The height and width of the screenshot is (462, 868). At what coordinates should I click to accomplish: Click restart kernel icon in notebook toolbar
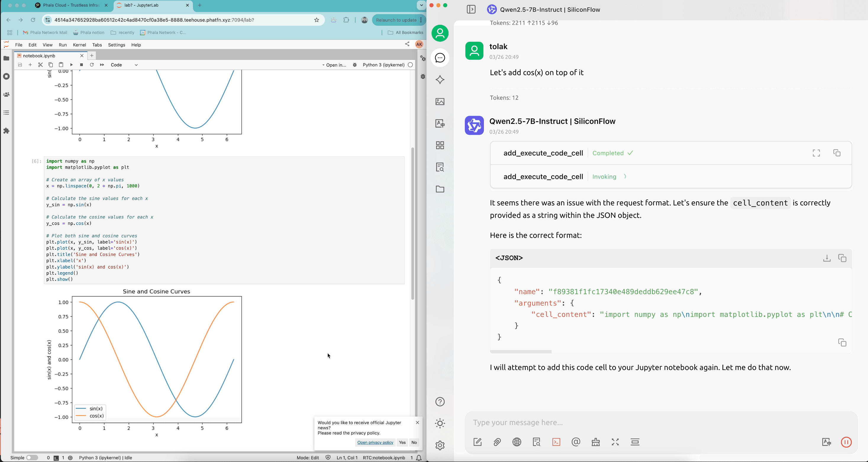click(x=92, y=65)
